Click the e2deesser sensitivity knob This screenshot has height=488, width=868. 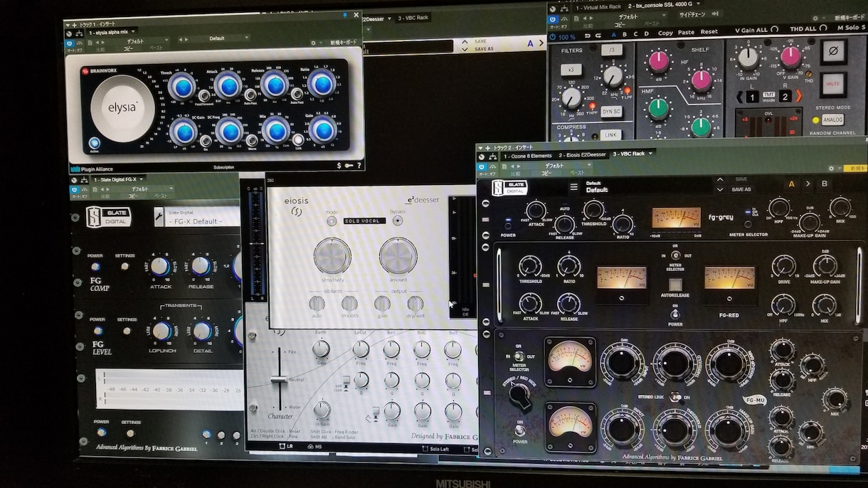pyautogui.click(x=332, y=255)
